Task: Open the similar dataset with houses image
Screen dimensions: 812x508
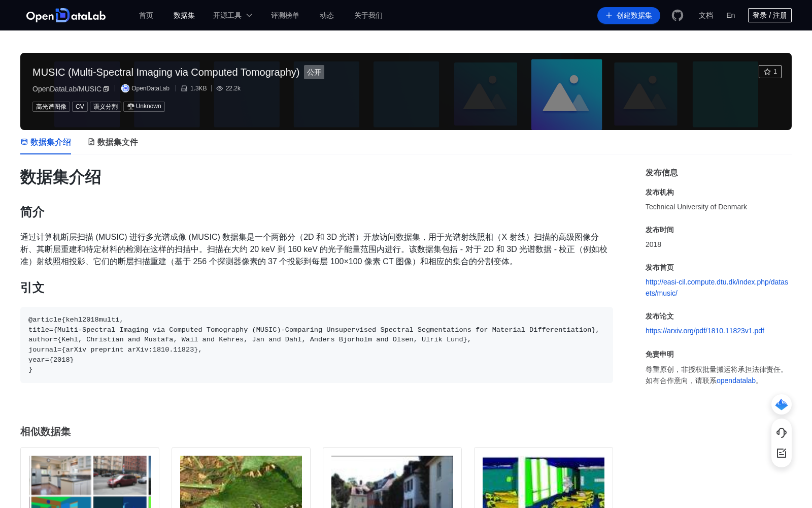Action: pos(392,478)
